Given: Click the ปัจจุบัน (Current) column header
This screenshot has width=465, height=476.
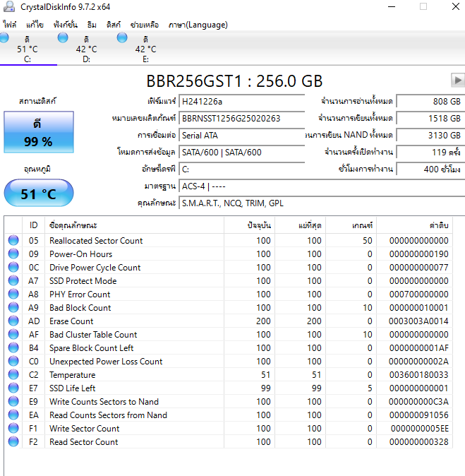Looking at the screenshot, I should pos(249,225).
